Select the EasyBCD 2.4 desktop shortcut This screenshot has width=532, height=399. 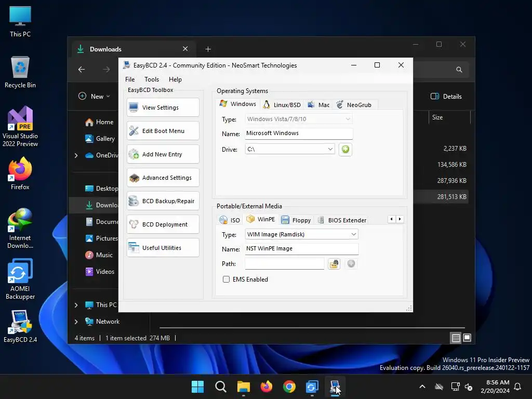pyautogui.click(x=20, y=326)
